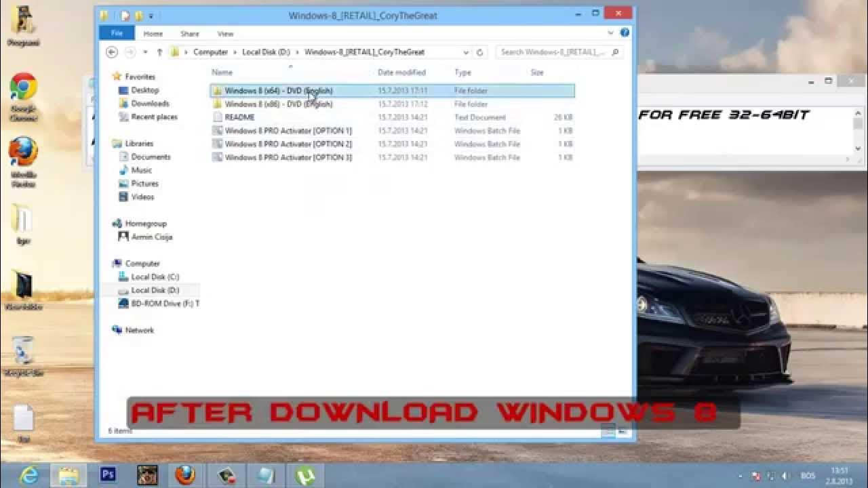Open Action Center flag in system tray

(757, 476)
